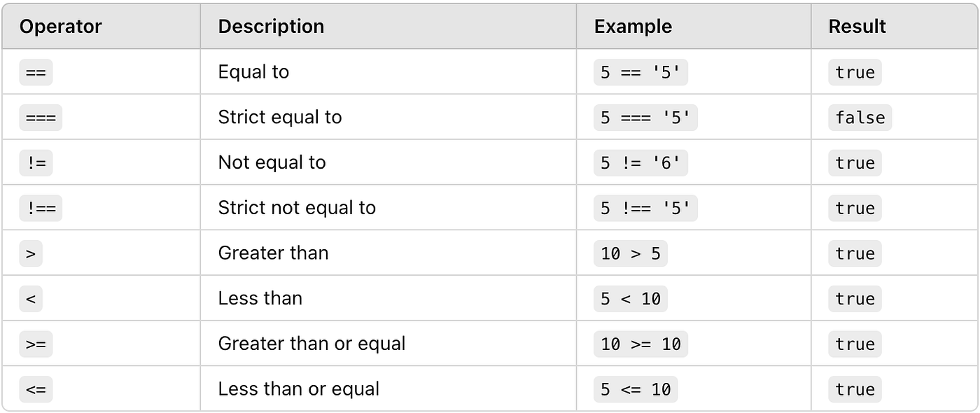Click the 5 === '5' example code
The width and height of the screenshot is (980, 413).
(645, 118)
